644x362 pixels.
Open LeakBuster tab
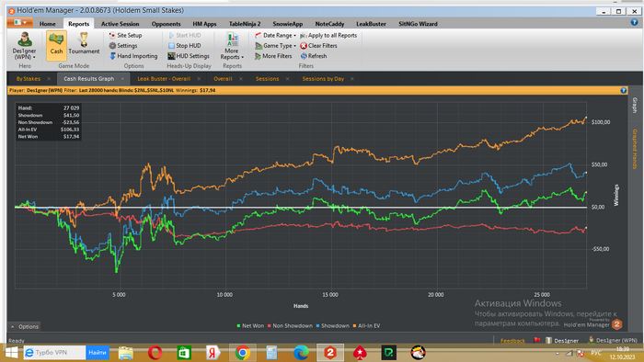[371, 24]
